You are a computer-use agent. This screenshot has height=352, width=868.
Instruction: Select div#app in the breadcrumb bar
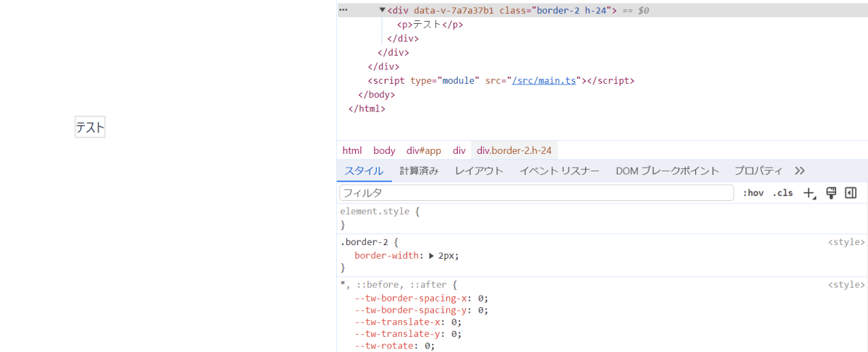[423, 150]
